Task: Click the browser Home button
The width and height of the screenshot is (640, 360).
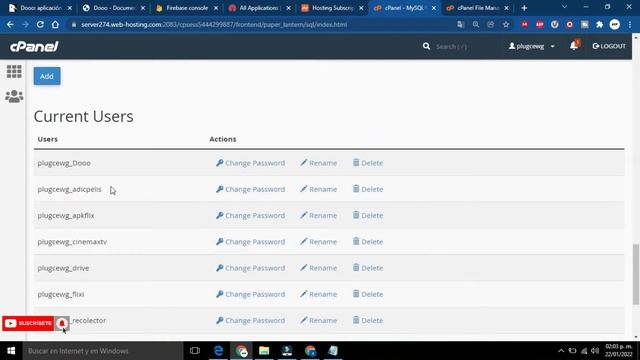Action: [x=55, y=24]
